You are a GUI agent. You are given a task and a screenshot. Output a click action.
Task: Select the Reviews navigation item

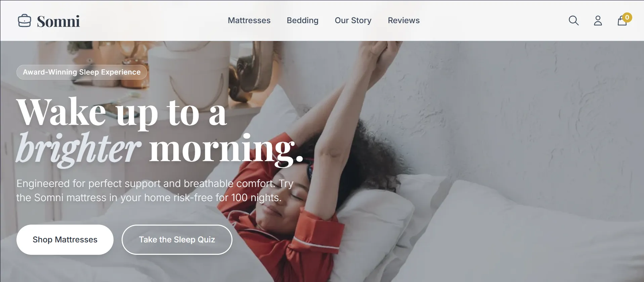coord(403,20)
